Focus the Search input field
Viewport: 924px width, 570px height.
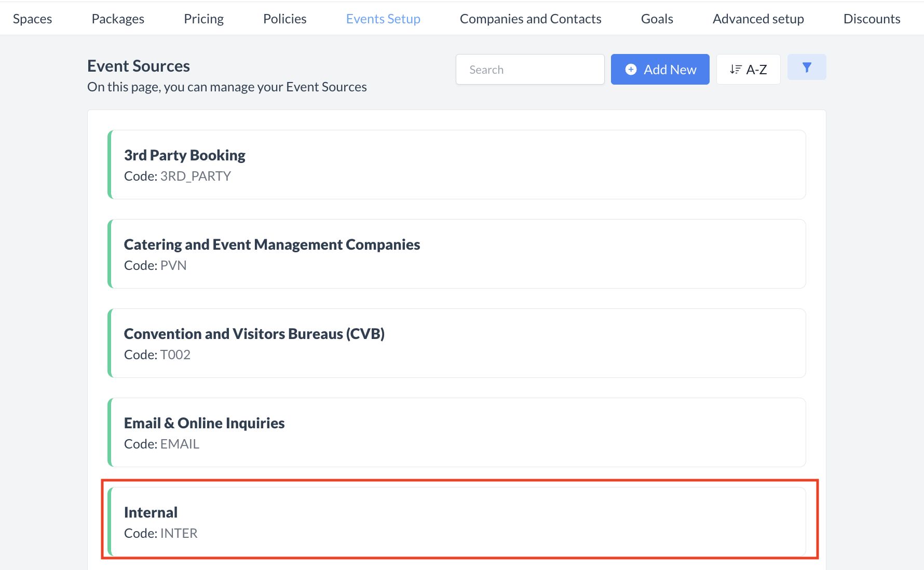[529, 70]
